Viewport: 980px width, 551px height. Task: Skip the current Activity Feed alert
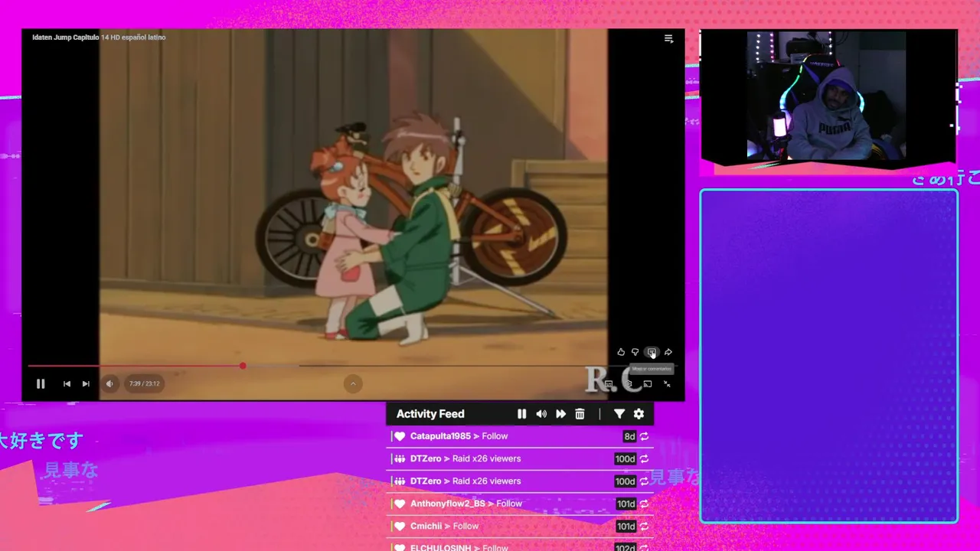tap(560, 414)
